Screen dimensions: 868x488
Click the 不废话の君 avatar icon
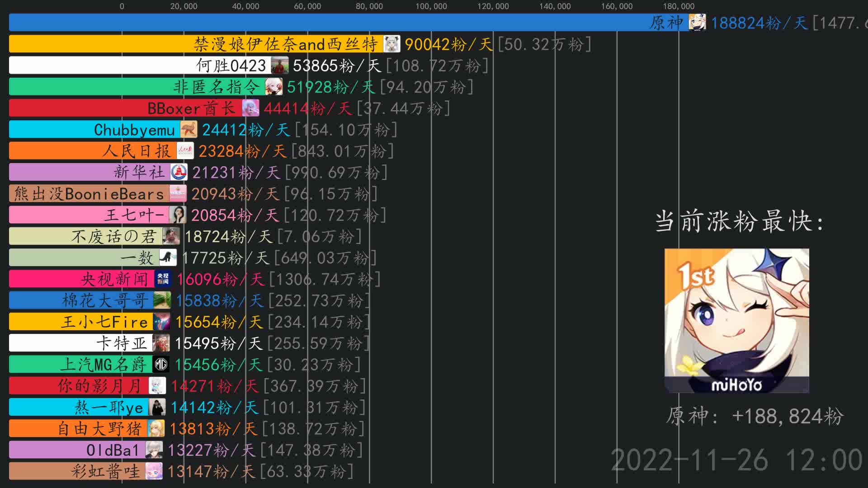pos(171,236)
